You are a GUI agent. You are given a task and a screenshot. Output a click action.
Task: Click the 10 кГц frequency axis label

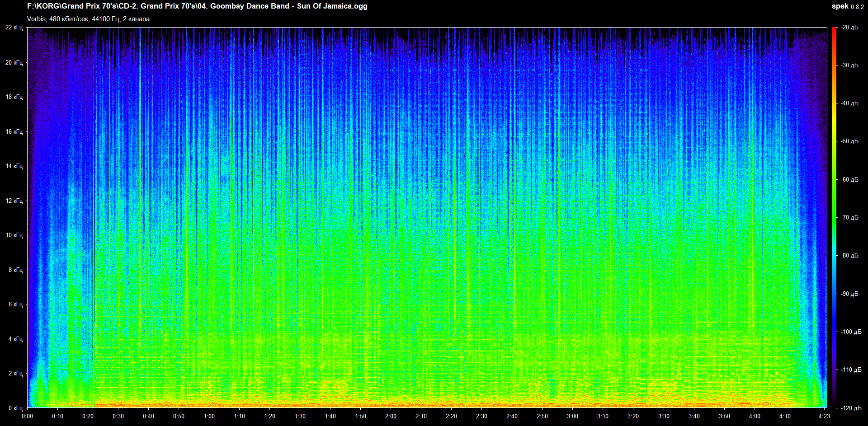14,235
